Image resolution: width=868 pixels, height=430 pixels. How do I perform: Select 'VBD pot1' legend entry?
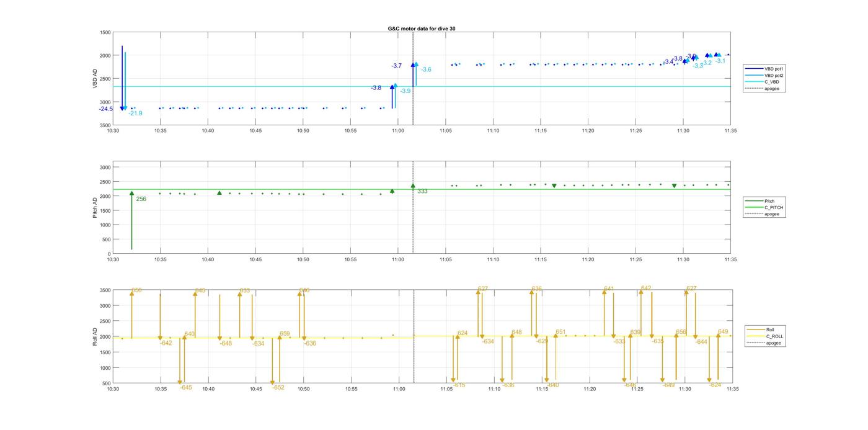(774, 68)
